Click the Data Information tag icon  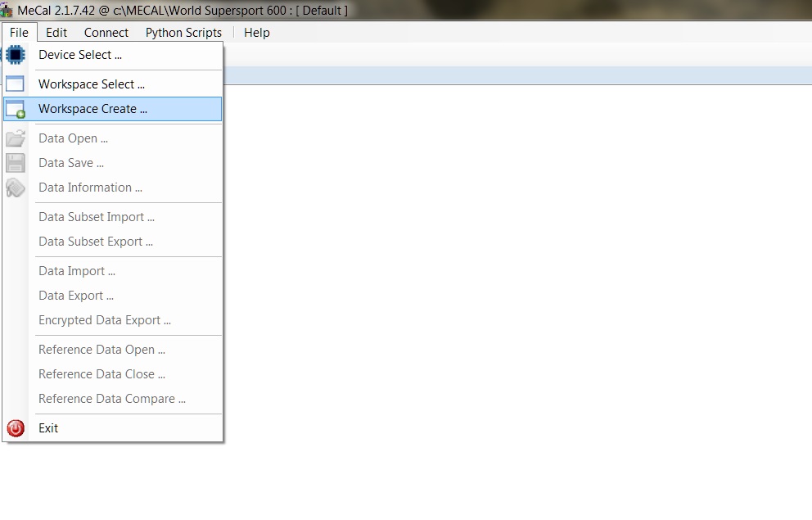point(16,188)
